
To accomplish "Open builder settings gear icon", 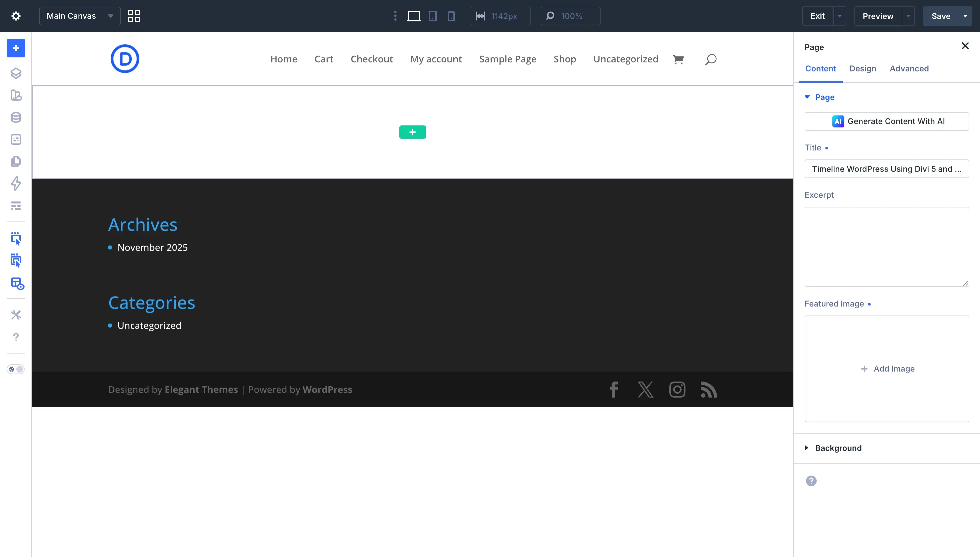I will click(16, 16).
